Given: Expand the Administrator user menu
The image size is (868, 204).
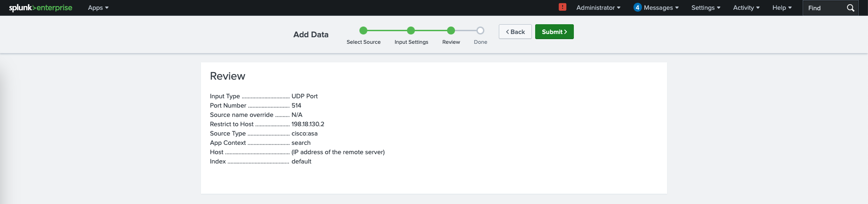Looking at the screenshot, I should (598, 8).
